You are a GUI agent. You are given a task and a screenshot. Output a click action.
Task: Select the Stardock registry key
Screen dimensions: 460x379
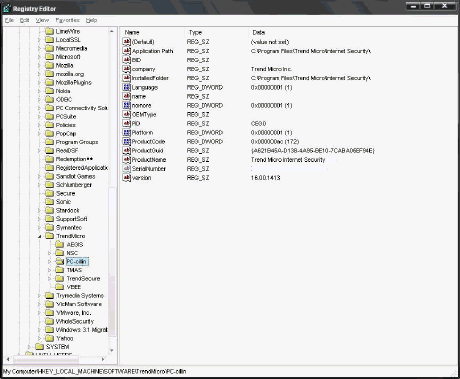point(67,210)
